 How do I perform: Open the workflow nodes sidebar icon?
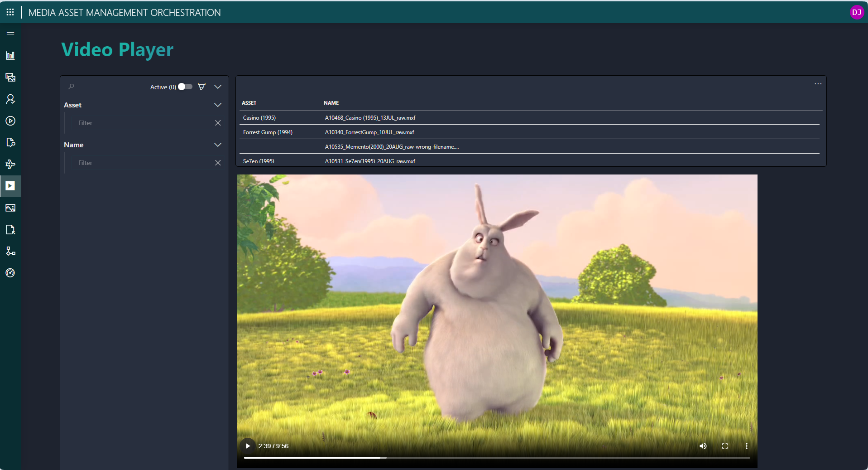tap(10, 251)
